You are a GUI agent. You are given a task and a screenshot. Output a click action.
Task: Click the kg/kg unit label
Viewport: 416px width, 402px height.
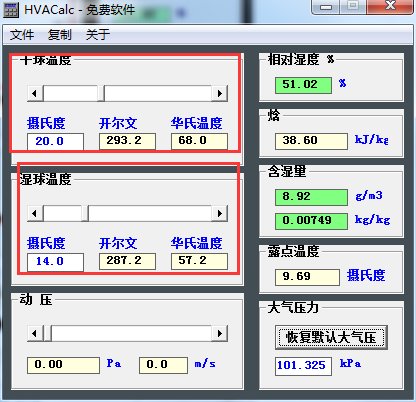pos(372,219)
